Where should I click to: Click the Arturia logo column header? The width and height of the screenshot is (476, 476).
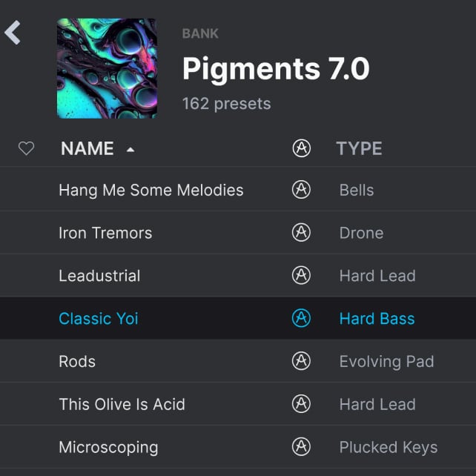pyautogui.click(x=301, y=148)
